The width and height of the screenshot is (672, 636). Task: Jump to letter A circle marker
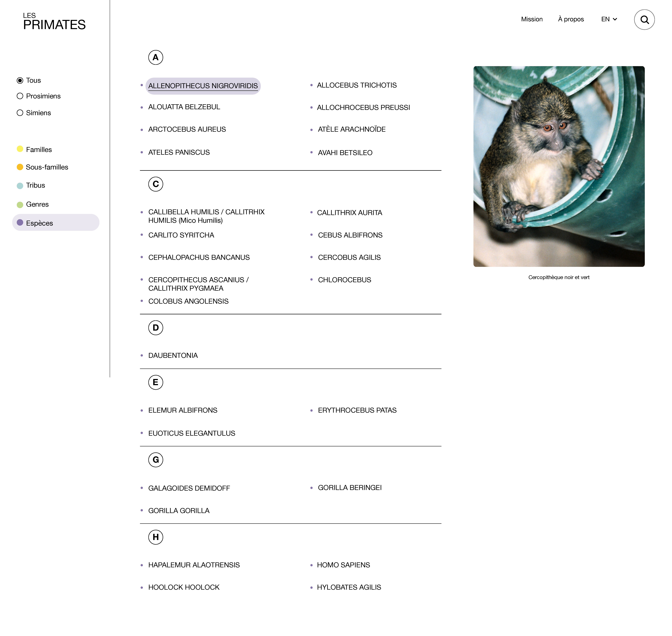[x=156, y=57]
